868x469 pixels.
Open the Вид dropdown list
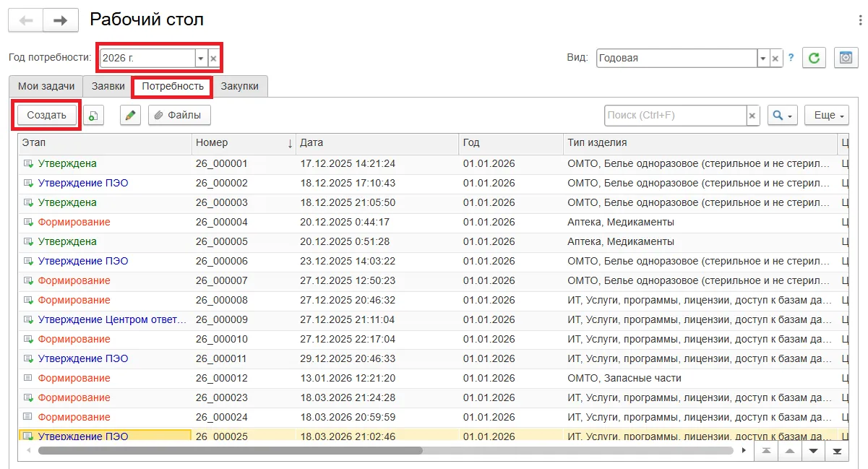click(x=763, y=59)
